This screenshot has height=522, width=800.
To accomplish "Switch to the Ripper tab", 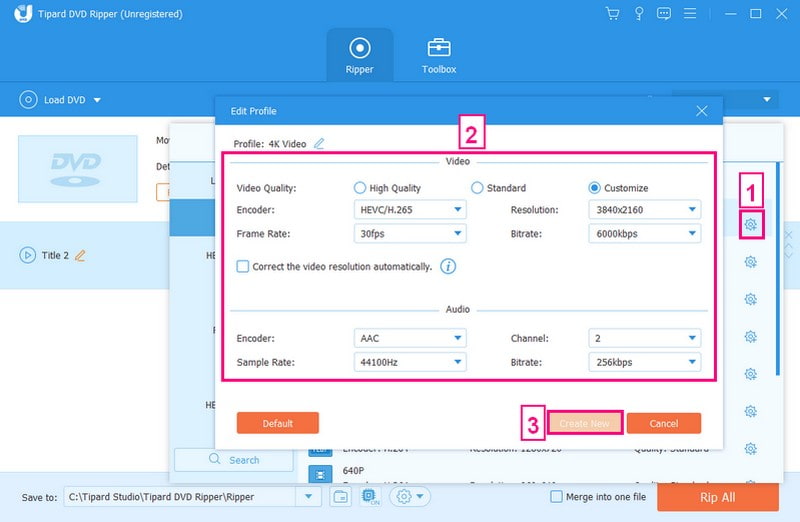I will point(359,55).
